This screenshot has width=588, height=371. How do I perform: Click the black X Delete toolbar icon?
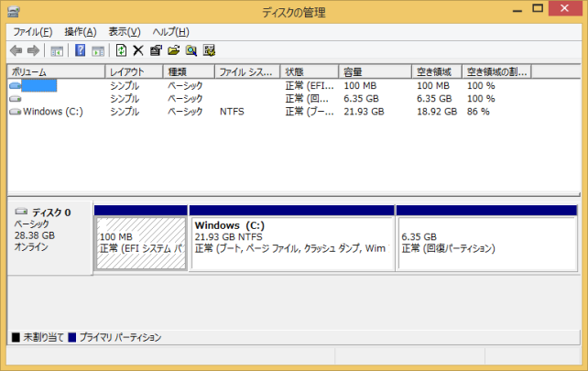138,50
